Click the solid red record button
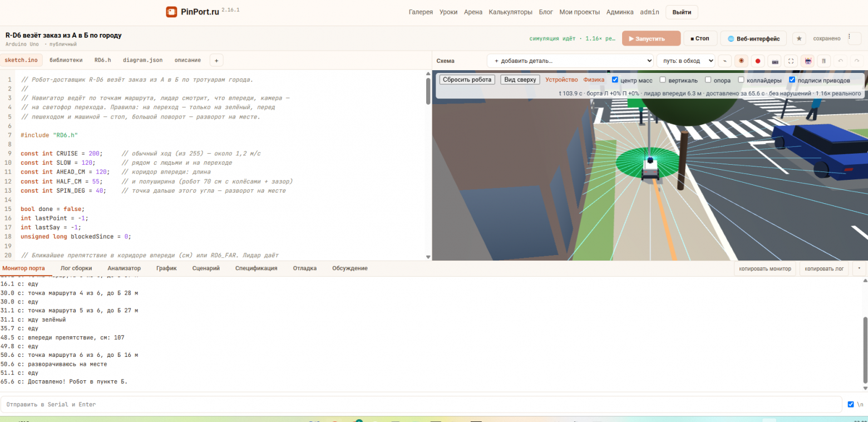This screenshot has width=868, height=422. [x=757, y=61]
